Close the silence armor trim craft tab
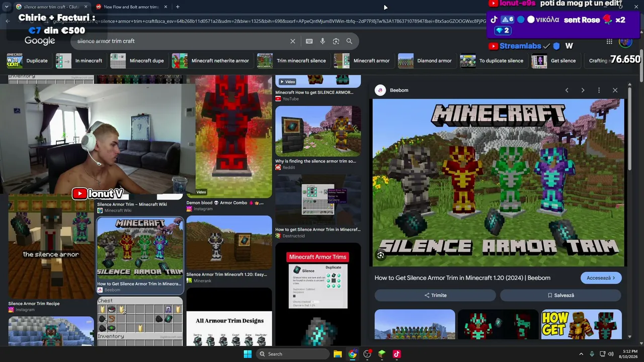644x362 pixels. pos(86,7)
